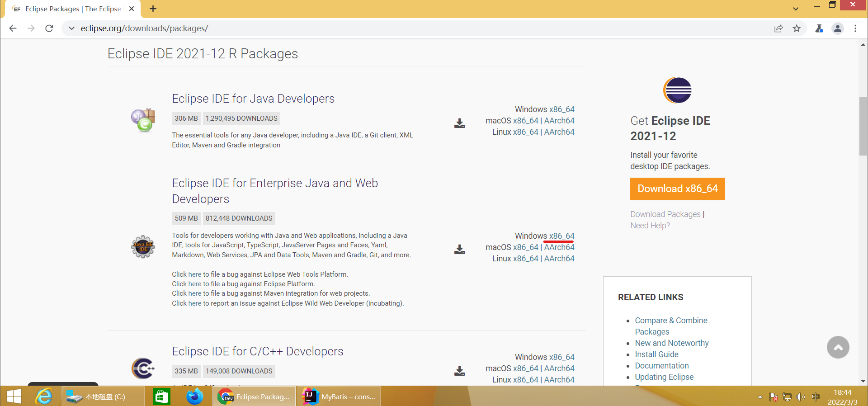The width and height of the screenshot is (868, 406).
Task: Open the Download Packages link
Action: click(665, 214)
